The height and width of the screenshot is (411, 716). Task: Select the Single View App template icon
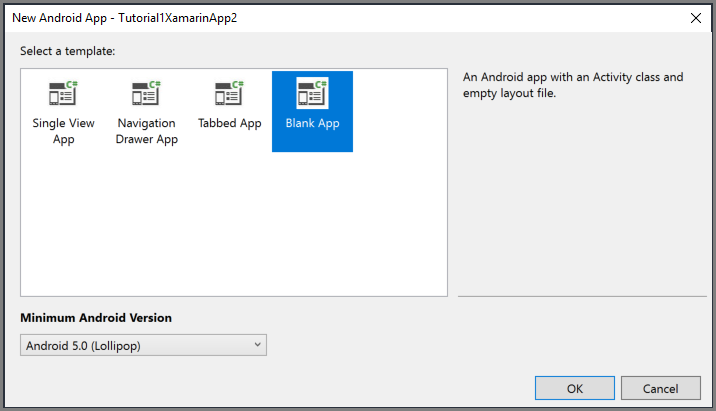[63, 93]
